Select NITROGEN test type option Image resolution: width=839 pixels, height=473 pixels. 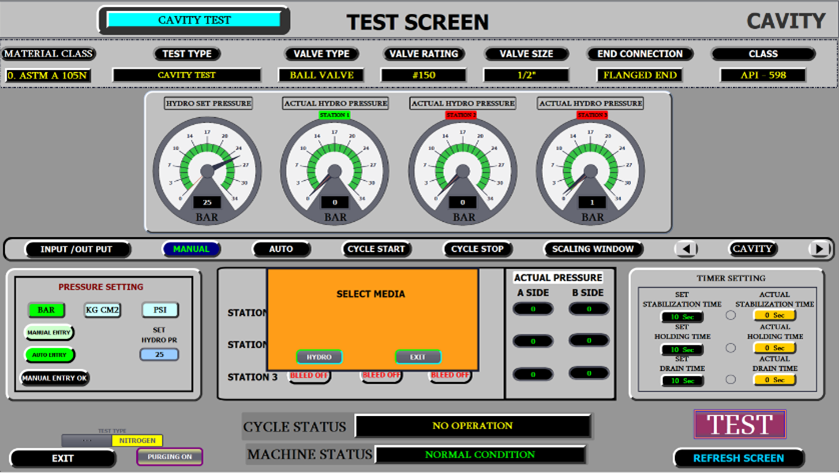click(137, 440)
